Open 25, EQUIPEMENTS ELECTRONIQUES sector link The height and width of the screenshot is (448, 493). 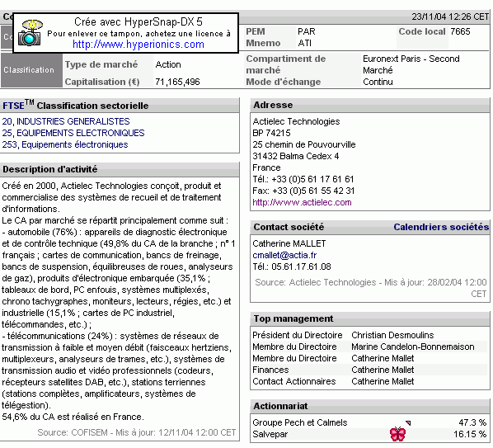tap(73, 133)
